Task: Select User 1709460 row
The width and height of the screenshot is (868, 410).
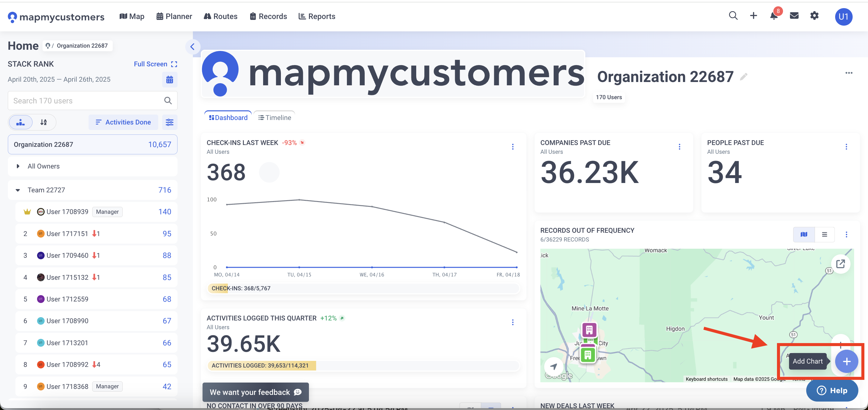Action: pyautogui.click(x=96, y=256)
